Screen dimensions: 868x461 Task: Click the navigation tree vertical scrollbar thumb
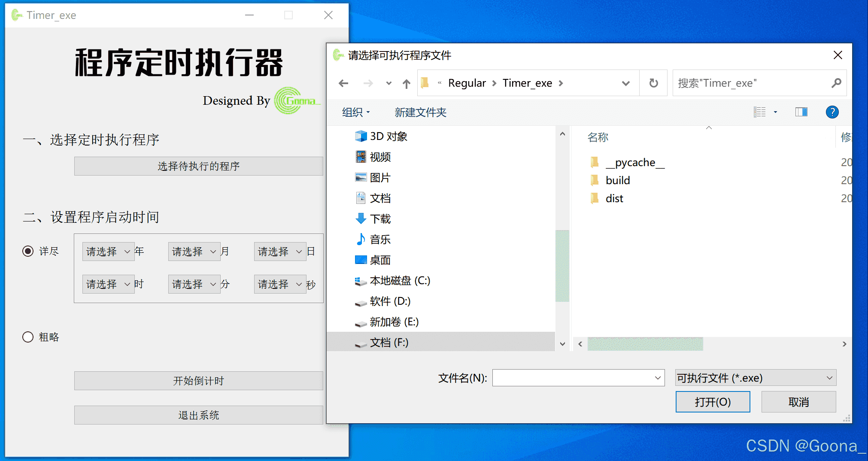[562, 266]
